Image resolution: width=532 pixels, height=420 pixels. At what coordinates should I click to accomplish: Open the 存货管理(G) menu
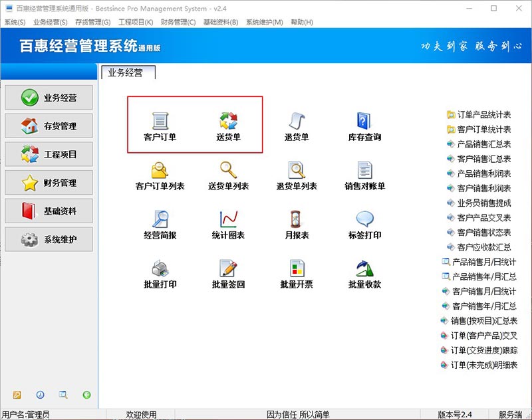pos(92,22)
